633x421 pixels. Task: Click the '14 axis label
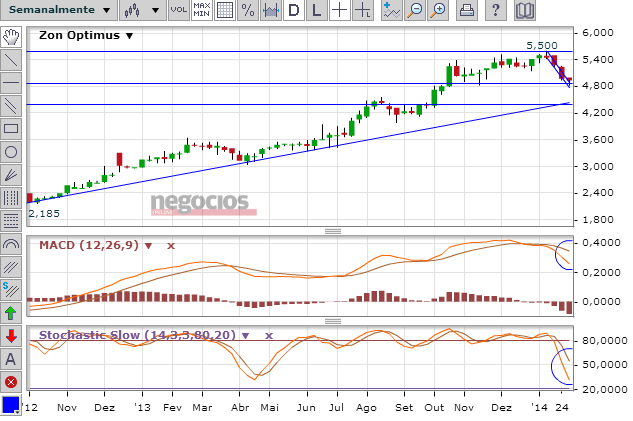point(539,408)
